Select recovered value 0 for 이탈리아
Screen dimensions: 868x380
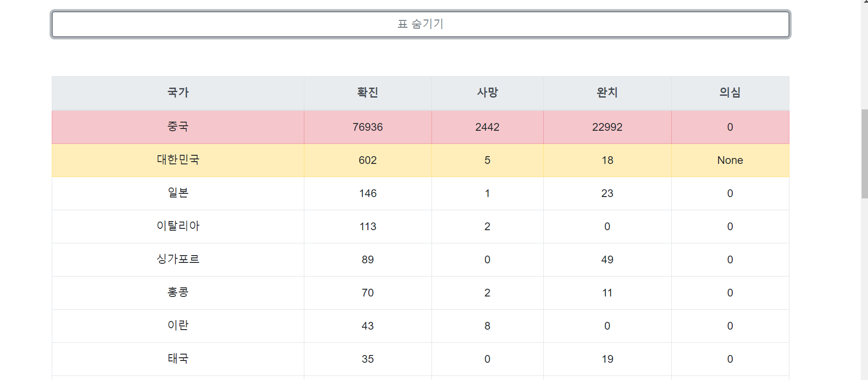pos(607,227)
